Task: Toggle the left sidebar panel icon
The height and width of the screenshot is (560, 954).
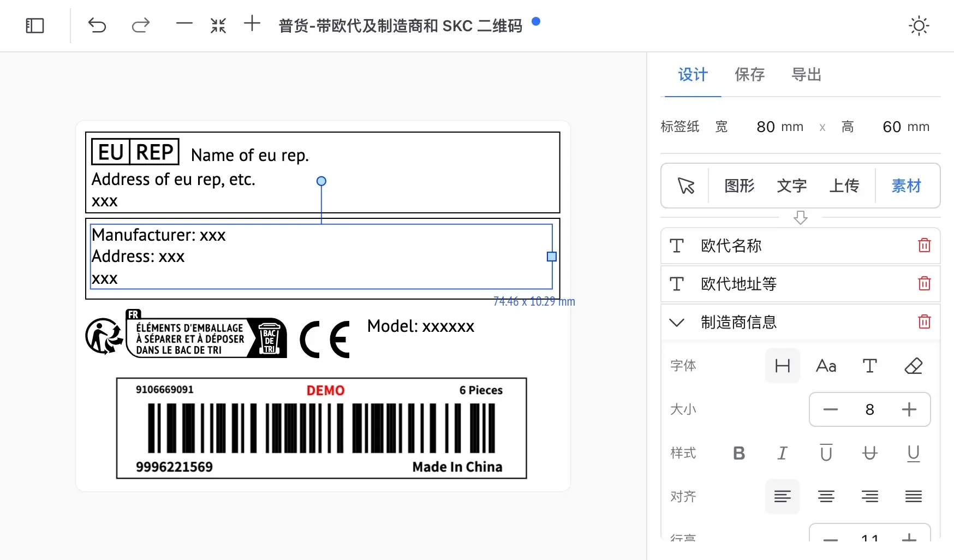Action: click(35, 26)
